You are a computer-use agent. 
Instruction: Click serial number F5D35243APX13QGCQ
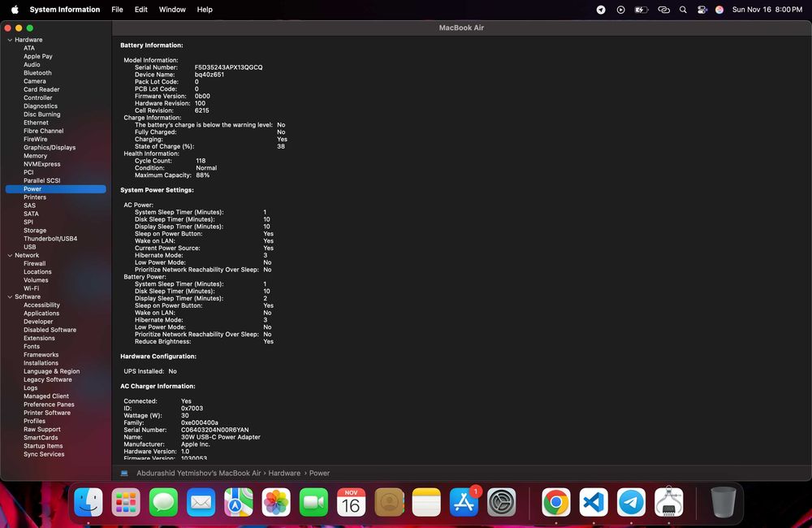coord(228,67)
